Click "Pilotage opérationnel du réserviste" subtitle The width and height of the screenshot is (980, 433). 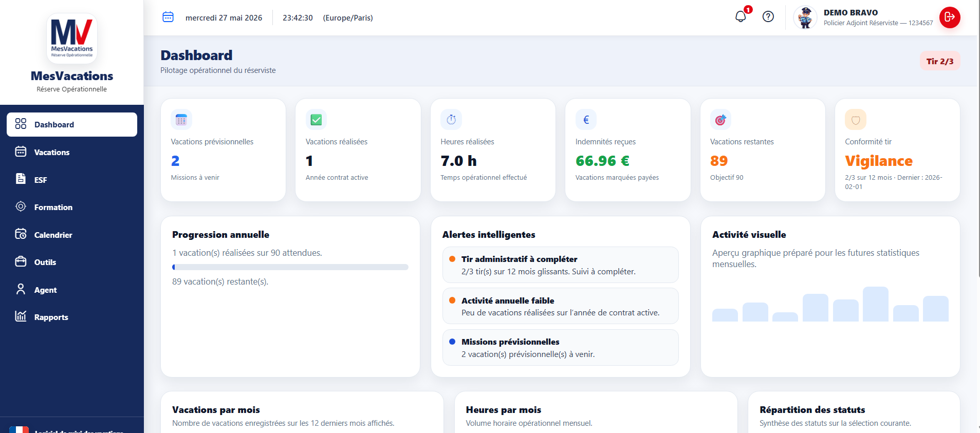(218, 70)
